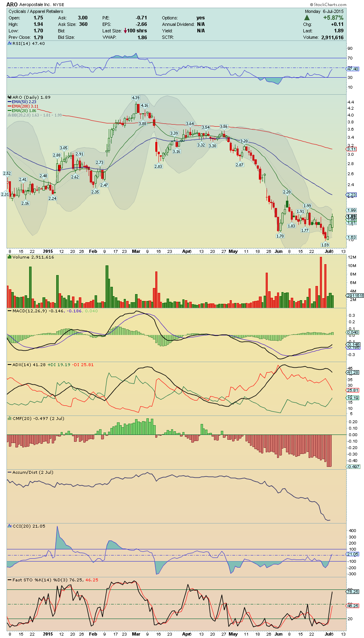Click the +DI 19.19 right-axis tag
The image size is (364, 638).
coord(353,398)
